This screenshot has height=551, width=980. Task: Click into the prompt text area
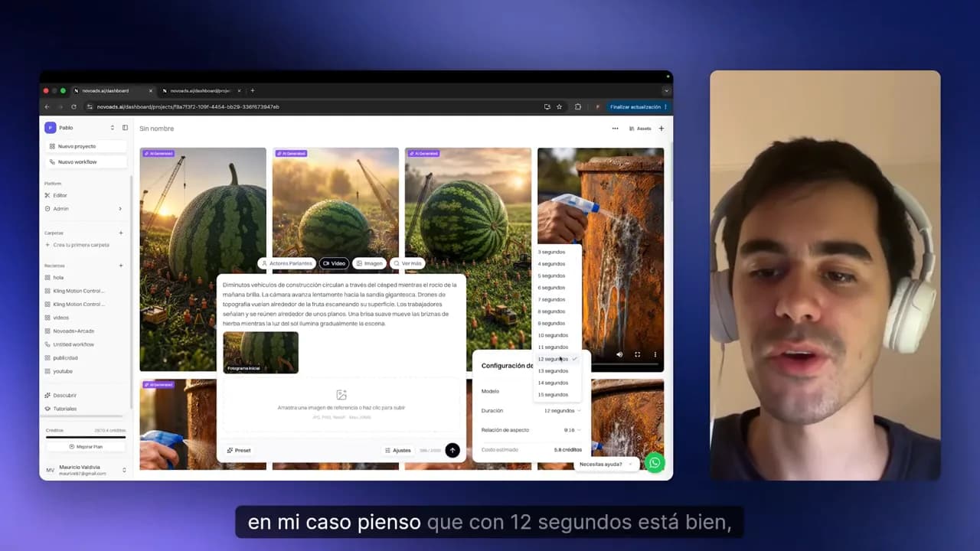tap(341, 304)
